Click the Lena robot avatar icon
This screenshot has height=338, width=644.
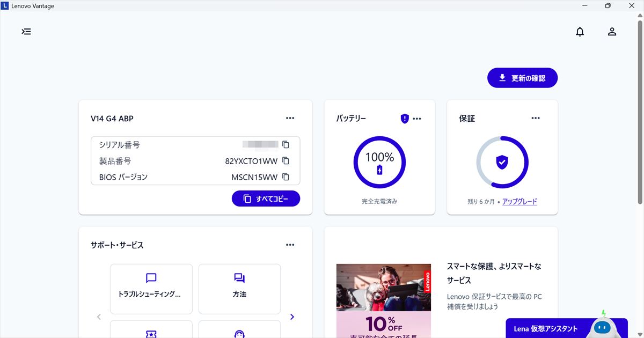[x=603, y=325]
